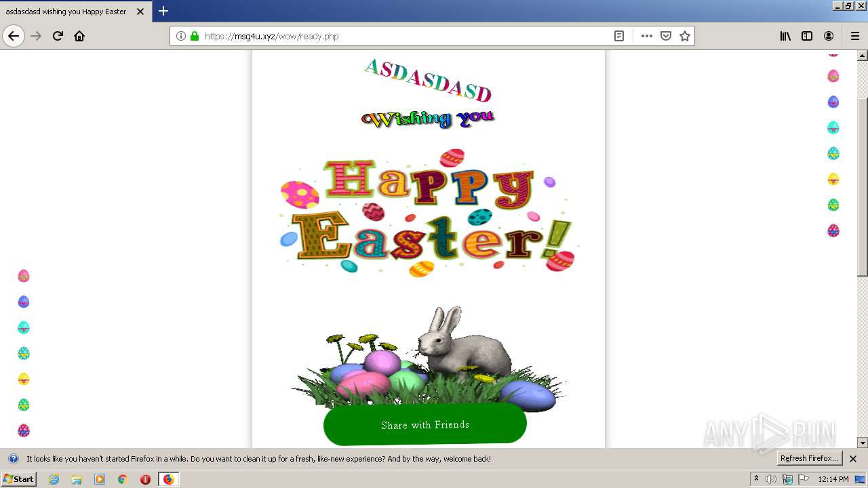Click the page scroll-up arrow
The image size is (868, 488).
coord(863,56)
